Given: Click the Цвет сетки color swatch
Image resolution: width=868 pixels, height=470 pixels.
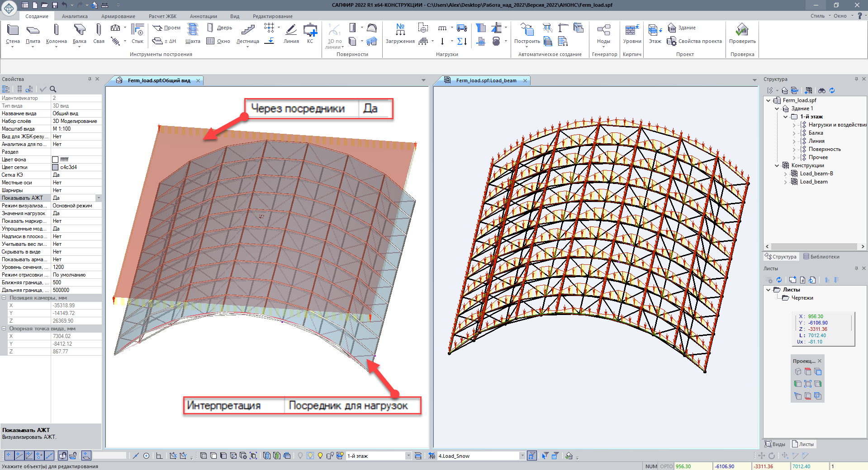Looking at the screenshot, I should pos(55,167).
